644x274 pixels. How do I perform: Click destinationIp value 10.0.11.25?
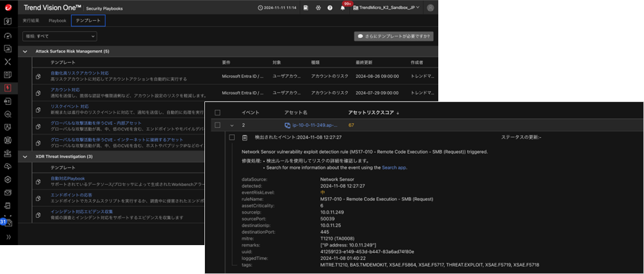coord(330,225)
